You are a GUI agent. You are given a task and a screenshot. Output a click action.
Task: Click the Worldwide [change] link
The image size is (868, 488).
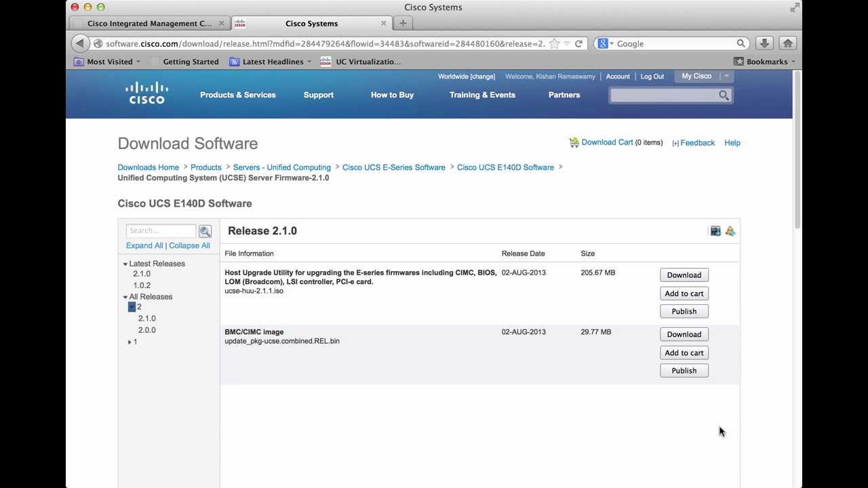[x=467, y=77]
